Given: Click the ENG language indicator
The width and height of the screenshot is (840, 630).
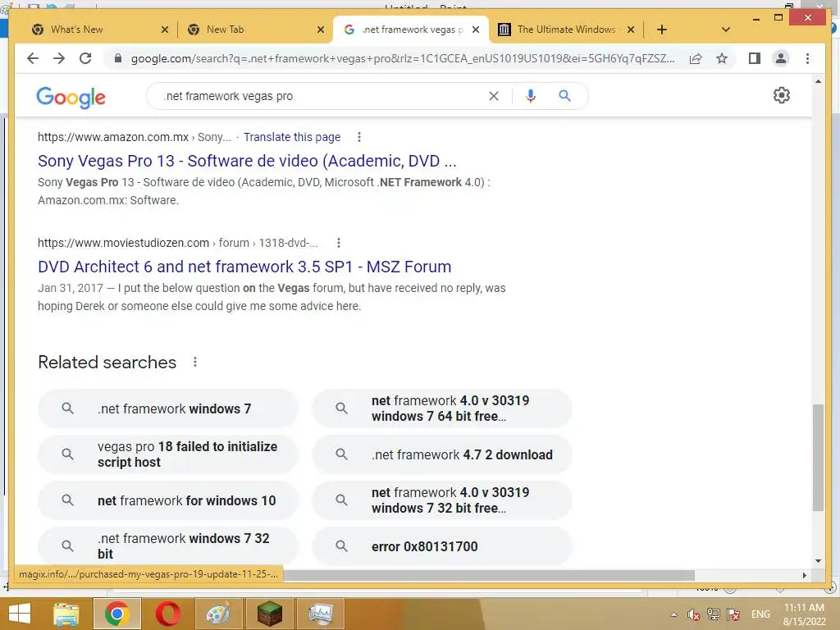Looking at the screenshot, I should [760, 614].
